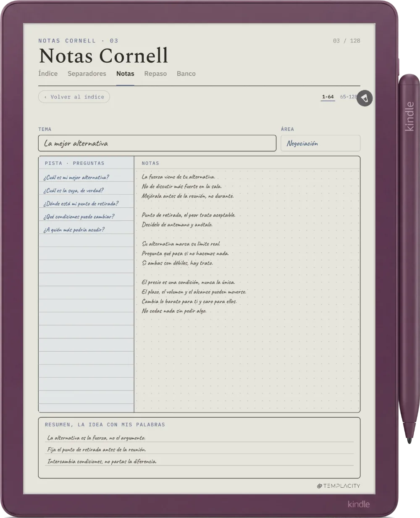Image resolution: width=420 pixels, height=518 pixels.
Task: Click the Volver al índice button
Action: click(x=74, y=97)
